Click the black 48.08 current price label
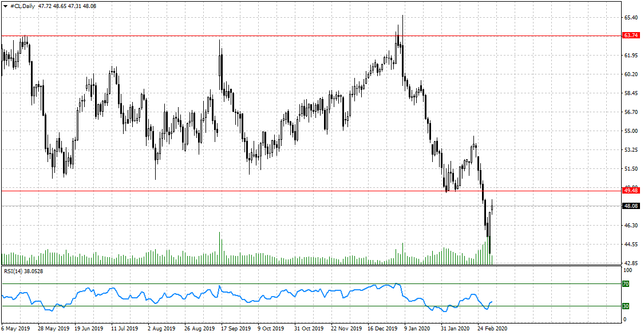The height and width of the screenshot is (335, 644). click(x=631, y=206)
